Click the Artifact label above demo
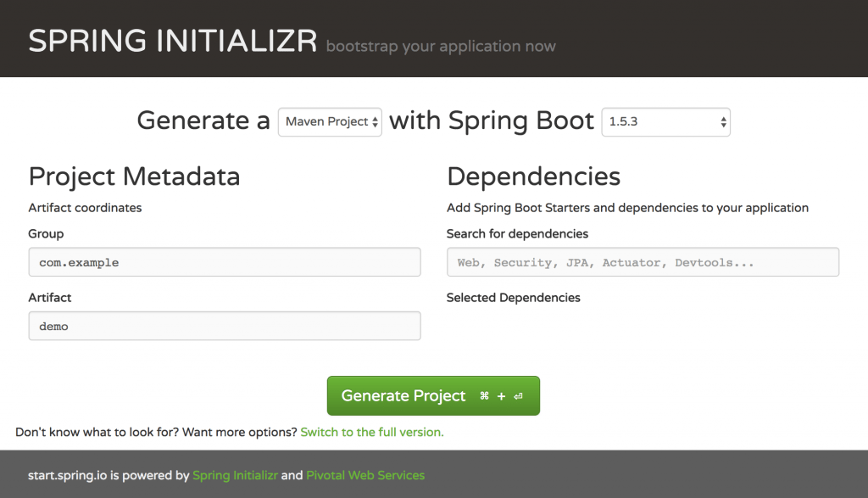Screen dimensions: 868x498 click(x=49, y=298)
